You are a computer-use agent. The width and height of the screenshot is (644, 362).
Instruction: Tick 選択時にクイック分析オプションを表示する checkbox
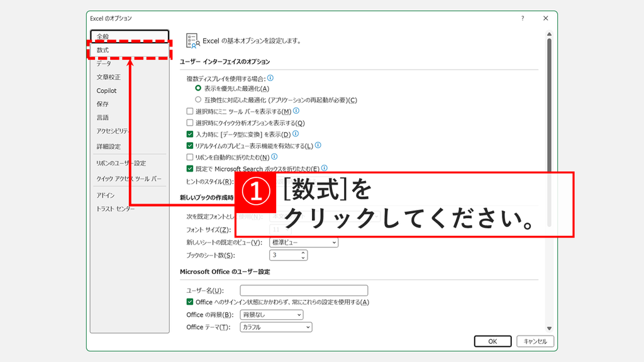[x=190, y=123]
